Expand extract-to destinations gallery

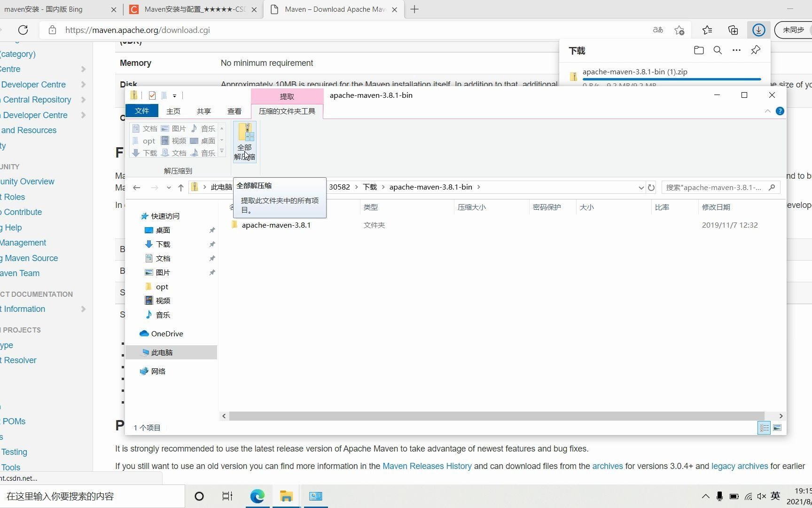click(222, 151)
